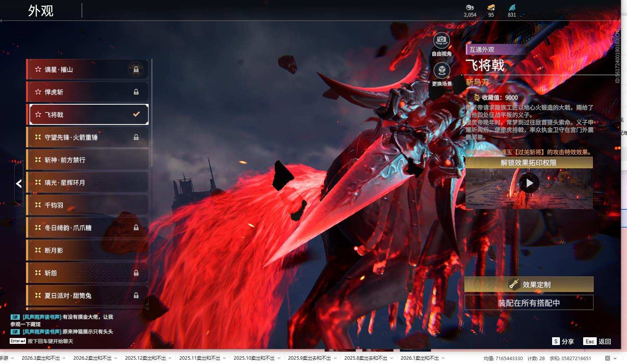Screen dimensions: 627x364
Task: Click the 分享 share label
Action: coord(568,341)
